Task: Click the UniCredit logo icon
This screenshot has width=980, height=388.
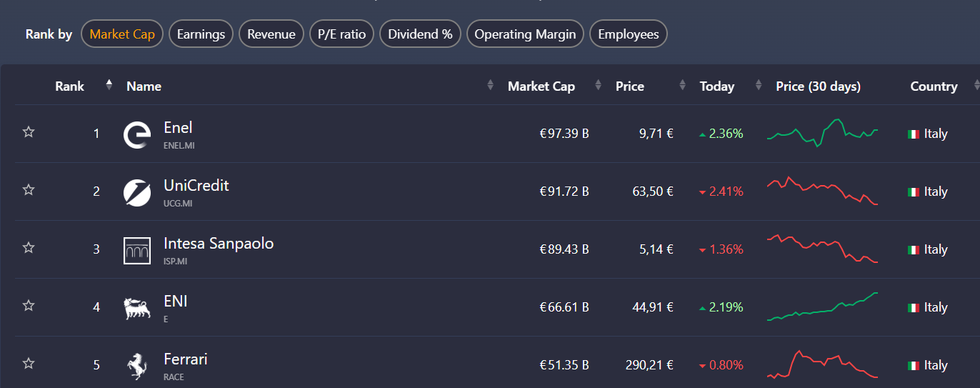Action: coord(137,192)
